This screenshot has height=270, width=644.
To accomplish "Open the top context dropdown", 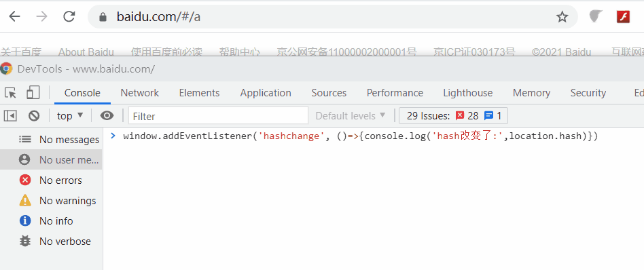I will pyautogui.click(x=70, y=116).
